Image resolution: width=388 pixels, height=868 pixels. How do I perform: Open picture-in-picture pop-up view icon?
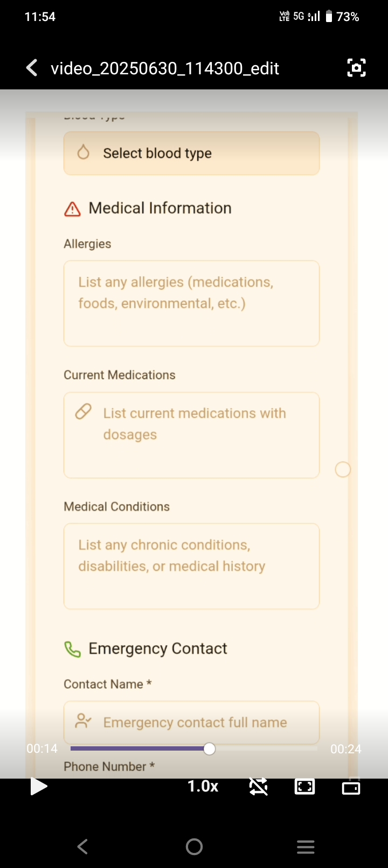tap(351, 788)
